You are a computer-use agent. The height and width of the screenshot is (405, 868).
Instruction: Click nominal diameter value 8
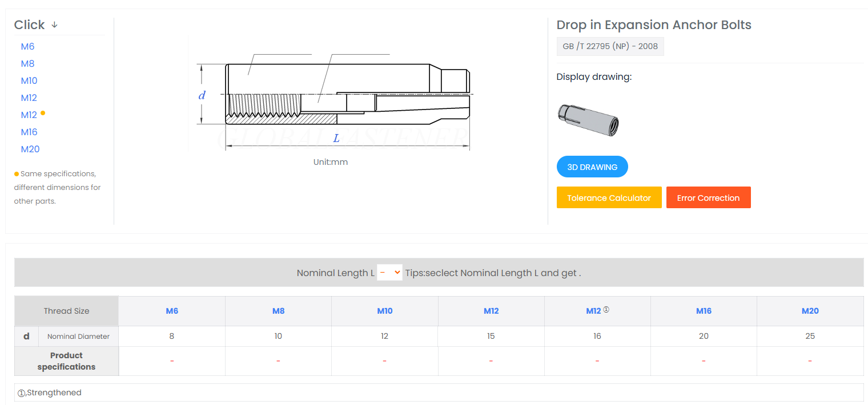[x=172, y=336]
